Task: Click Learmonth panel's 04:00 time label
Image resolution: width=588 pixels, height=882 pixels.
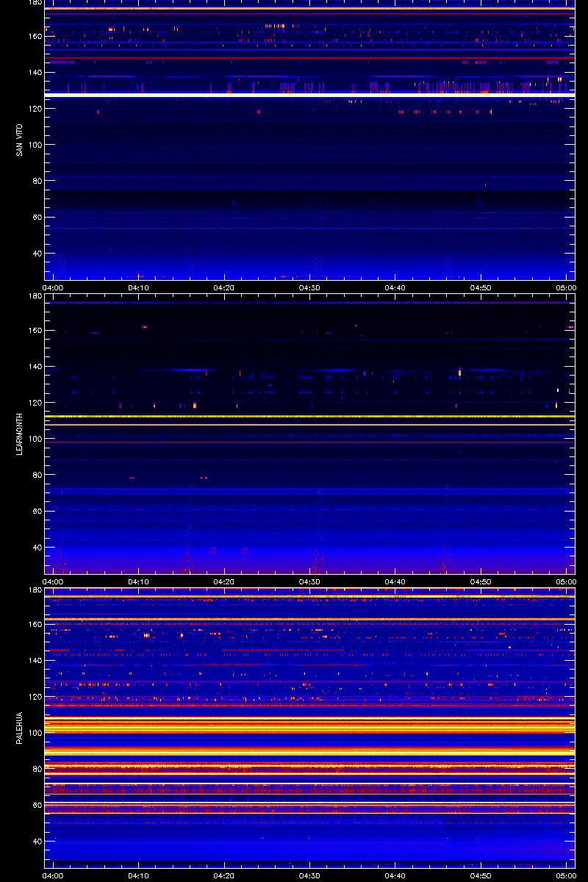Action: point(54,581)
